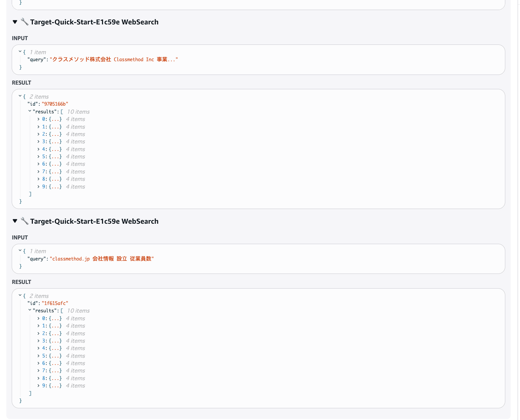Screen dimensions: 520x420
Task: Click RESULT label of second WebSearch
Action: (x=21, y=282)
